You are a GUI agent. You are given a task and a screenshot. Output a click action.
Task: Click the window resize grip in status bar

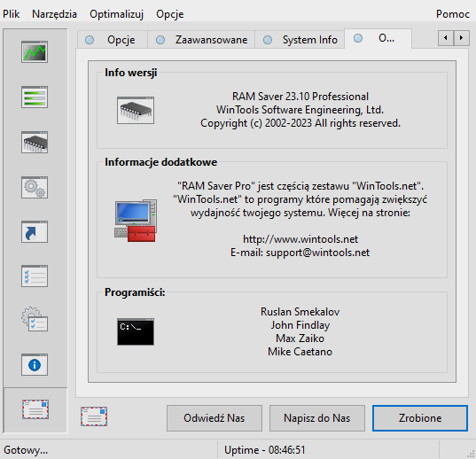471,454
